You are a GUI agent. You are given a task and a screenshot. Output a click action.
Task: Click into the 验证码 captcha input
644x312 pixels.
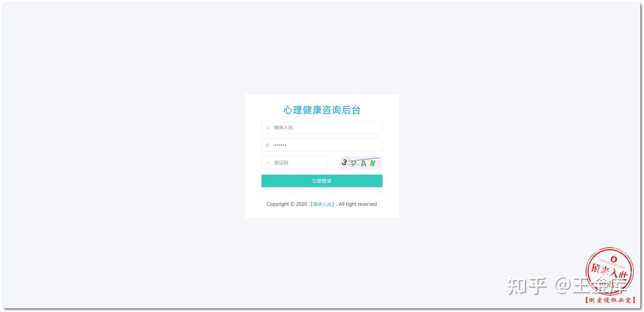[294, 162]
